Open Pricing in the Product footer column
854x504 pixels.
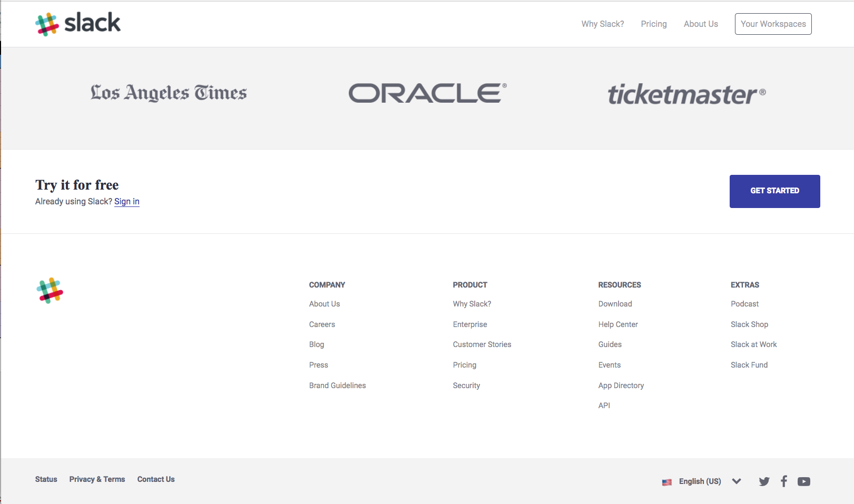point(465,365)
